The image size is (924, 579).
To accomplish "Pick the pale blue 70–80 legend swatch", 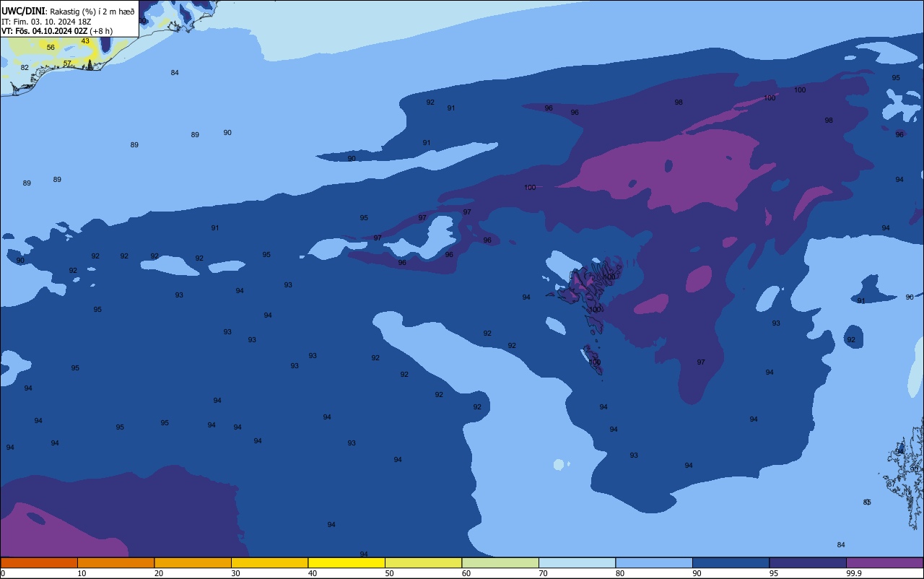I will (x=577, y=562).
